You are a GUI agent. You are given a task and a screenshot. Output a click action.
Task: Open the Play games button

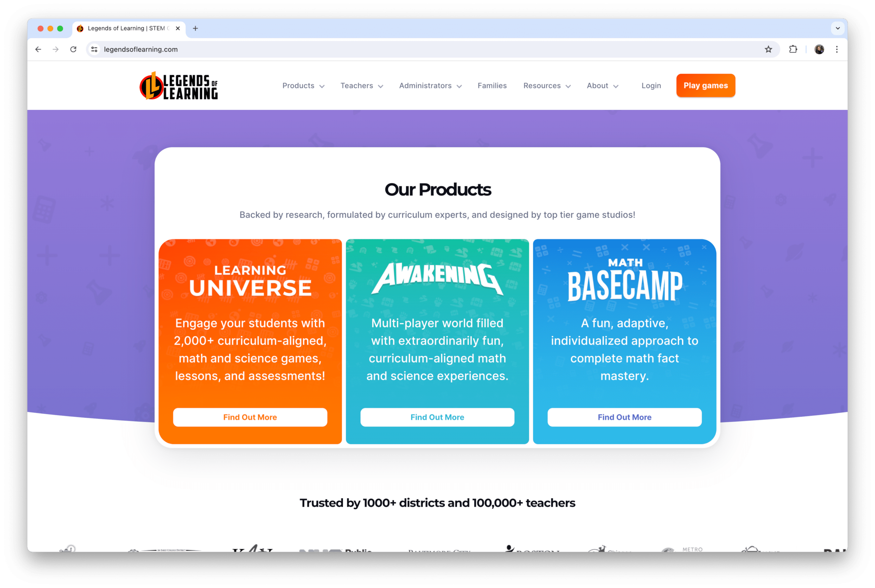click(x=705, y=85)
